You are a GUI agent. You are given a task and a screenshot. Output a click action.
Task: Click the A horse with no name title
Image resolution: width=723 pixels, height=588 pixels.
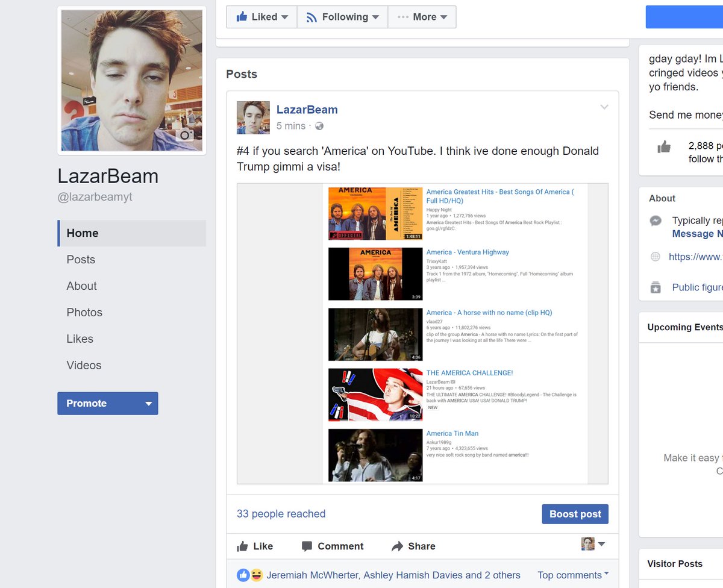point(489,313)
